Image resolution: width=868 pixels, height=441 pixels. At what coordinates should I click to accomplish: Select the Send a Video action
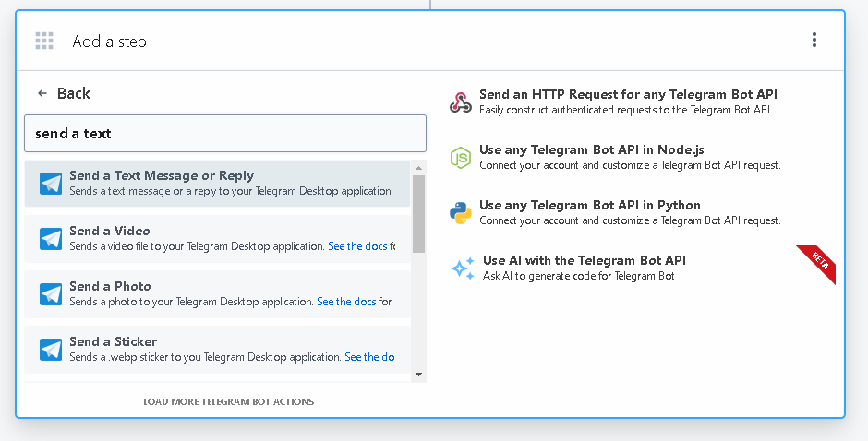tap(218, 239)
